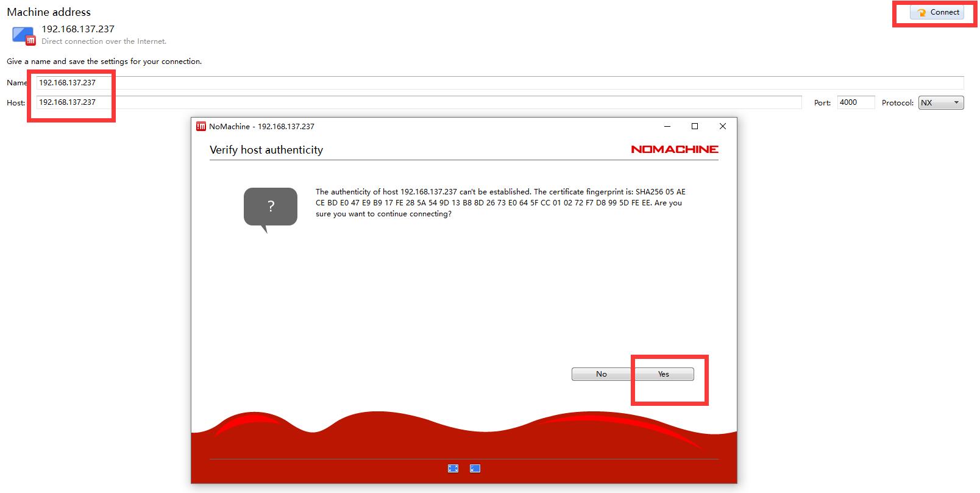The height and width of the screenshot is (493, 980).
Task: Click the resize-to-window icon at the dialog bottom
Action: 475,468
